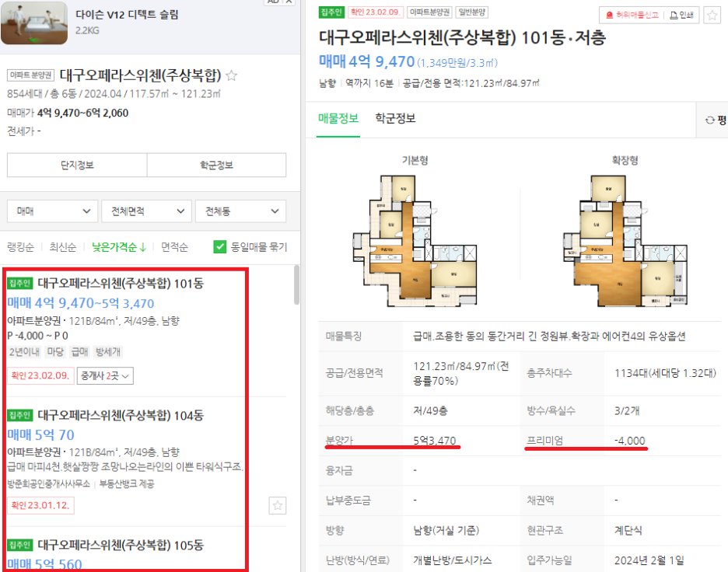The height and width of the screenshot is (572, 728).
Task: Click the 일반분양 badge in detail header
Action: point(471,12)
